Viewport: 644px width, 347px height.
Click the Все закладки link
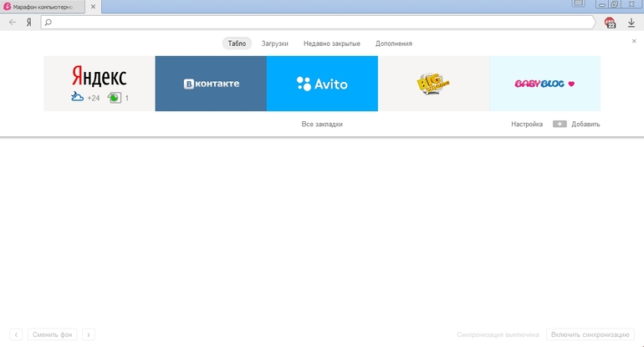pos(322,124)
